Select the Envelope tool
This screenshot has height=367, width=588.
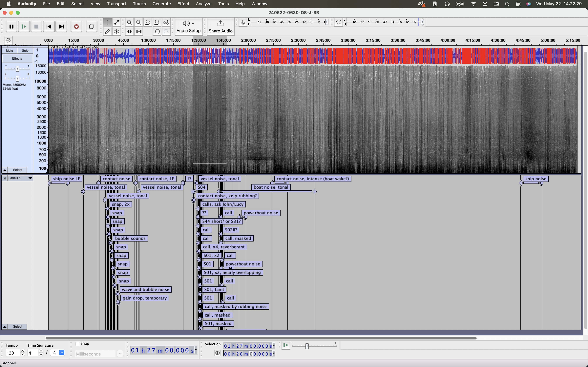coord(117,22)
